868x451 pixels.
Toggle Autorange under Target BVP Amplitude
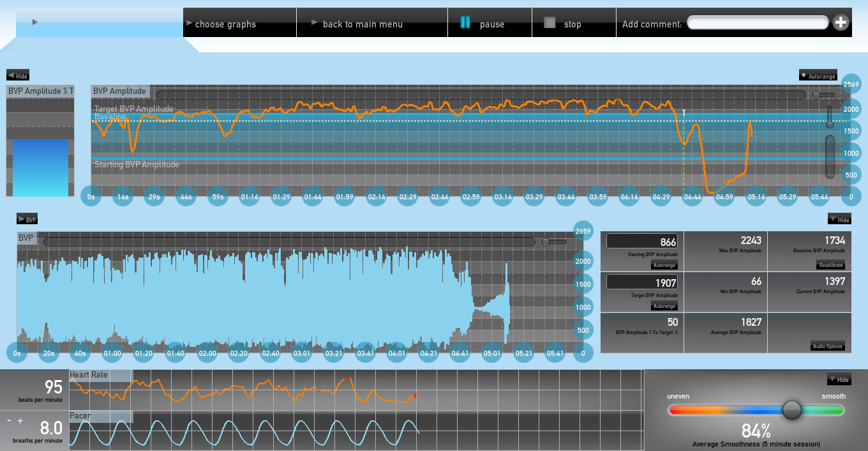664,306
